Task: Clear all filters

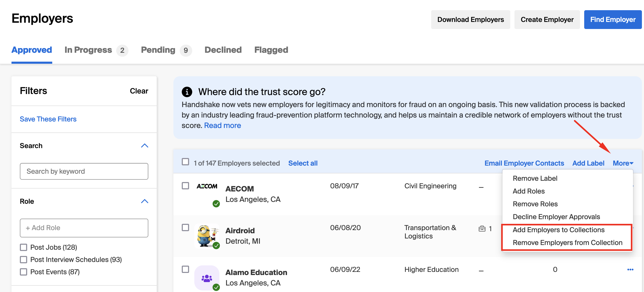Action: pos(139,91)
